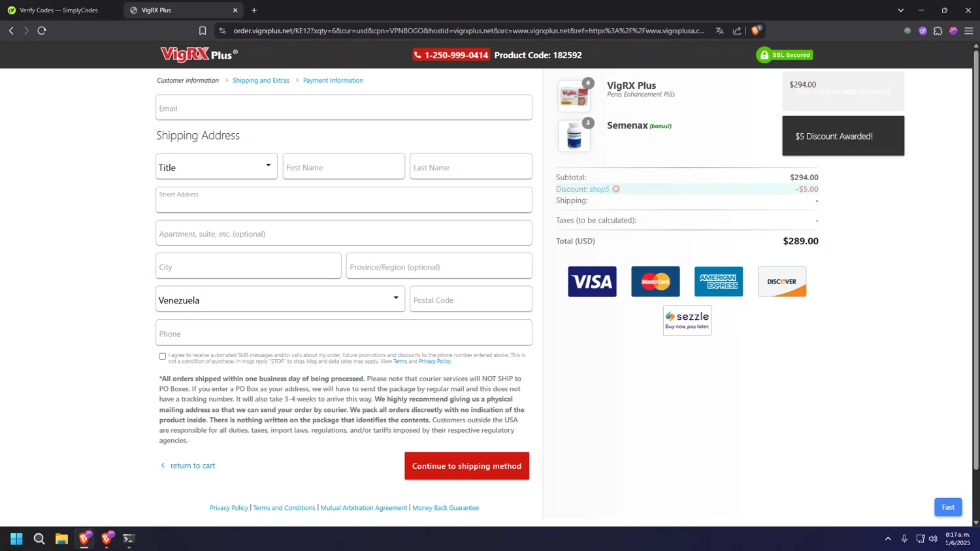
Task: Click the taskbar clock and date
Action: 958,539
